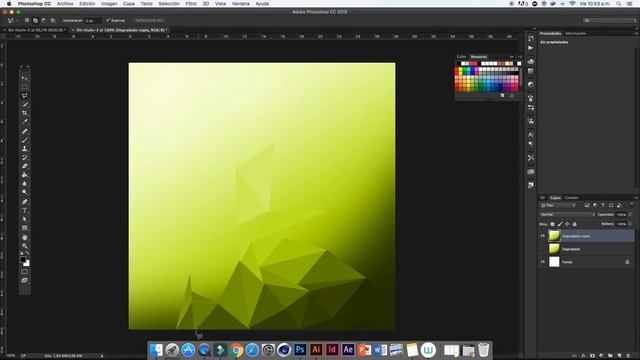Hide the Fondo layer
Image resolution: width=640 pixels, height=360 pixels.
[x=543, y=262]
